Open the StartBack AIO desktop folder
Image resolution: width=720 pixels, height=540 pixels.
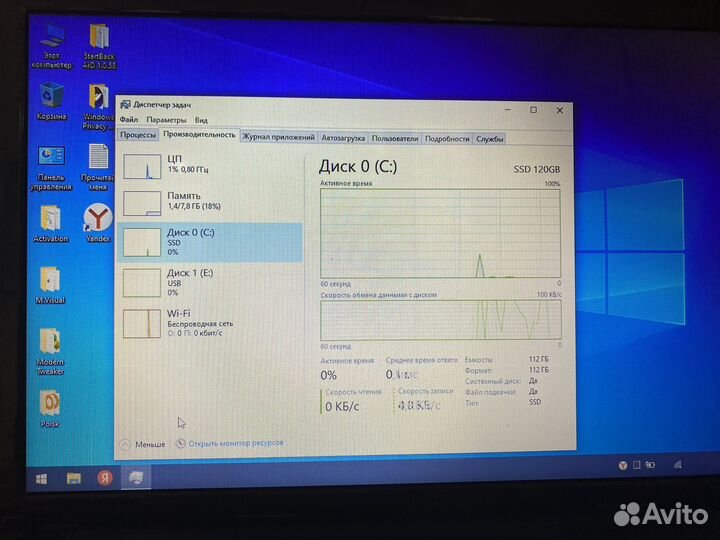(99, 46)
